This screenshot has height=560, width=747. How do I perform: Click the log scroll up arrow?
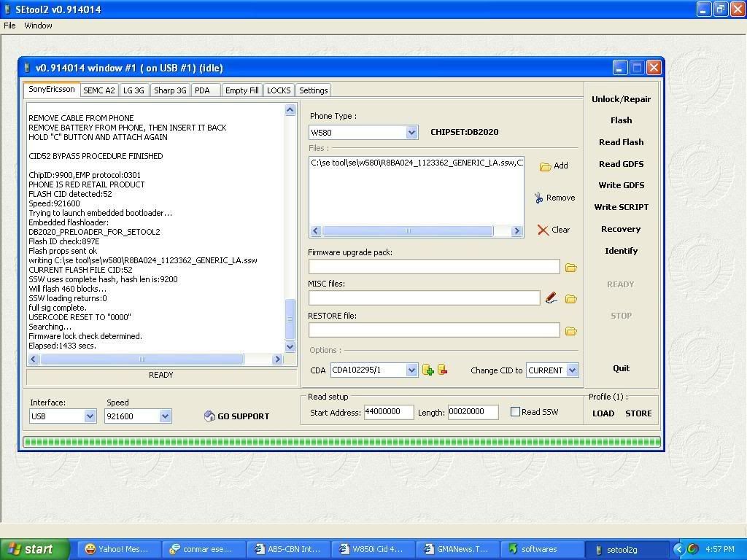290,110
